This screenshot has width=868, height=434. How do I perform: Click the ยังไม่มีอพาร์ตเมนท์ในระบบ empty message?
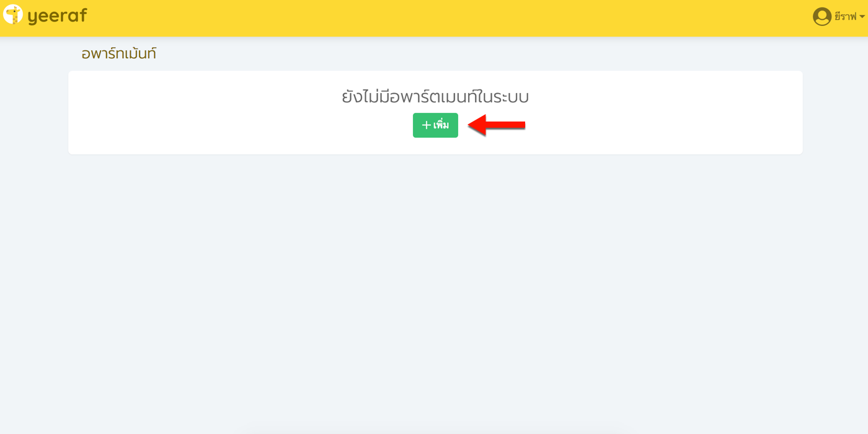(435, 97)
